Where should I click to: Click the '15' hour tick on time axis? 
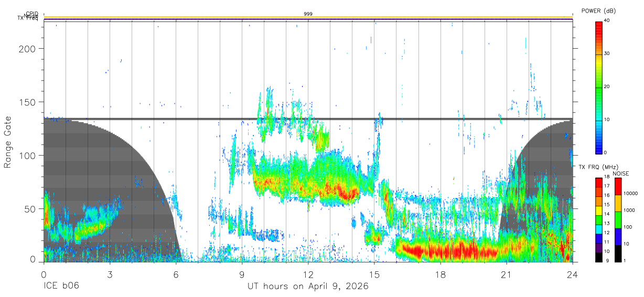click(374, 274)
